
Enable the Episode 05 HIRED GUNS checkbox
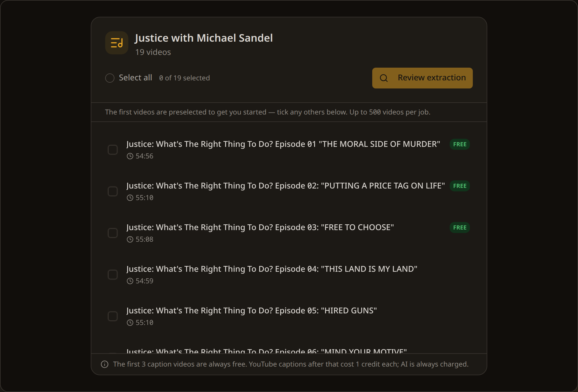coord(113,316)
